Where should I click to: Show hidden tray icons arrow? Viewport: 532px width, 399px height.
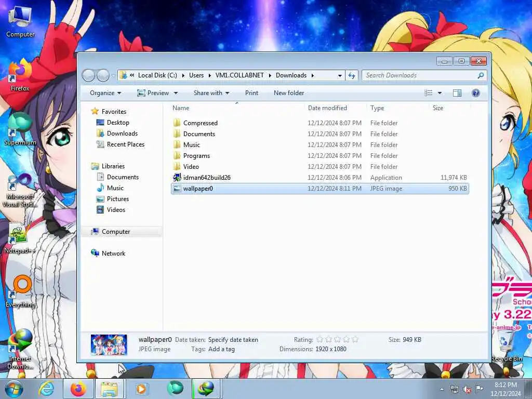(442, 390)
